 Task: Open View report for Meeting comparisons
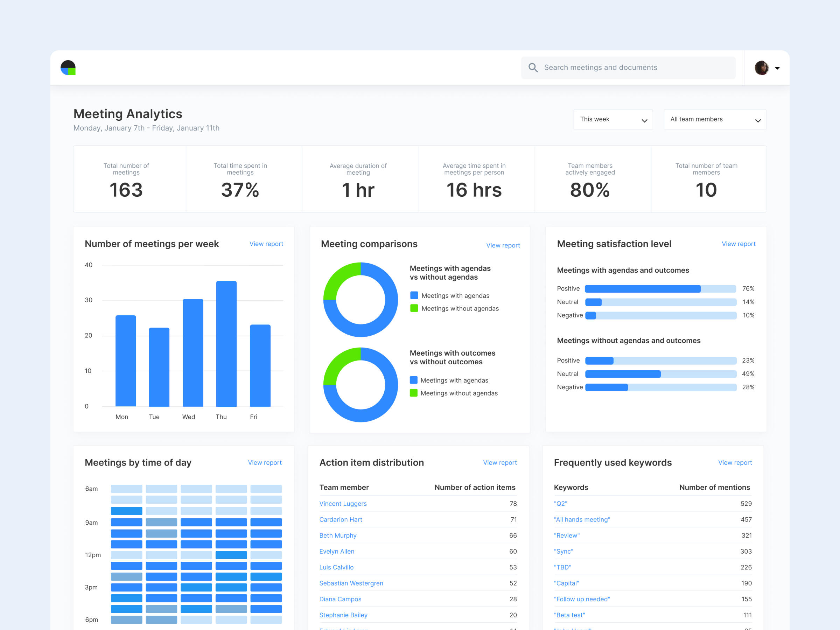point(503,245)
